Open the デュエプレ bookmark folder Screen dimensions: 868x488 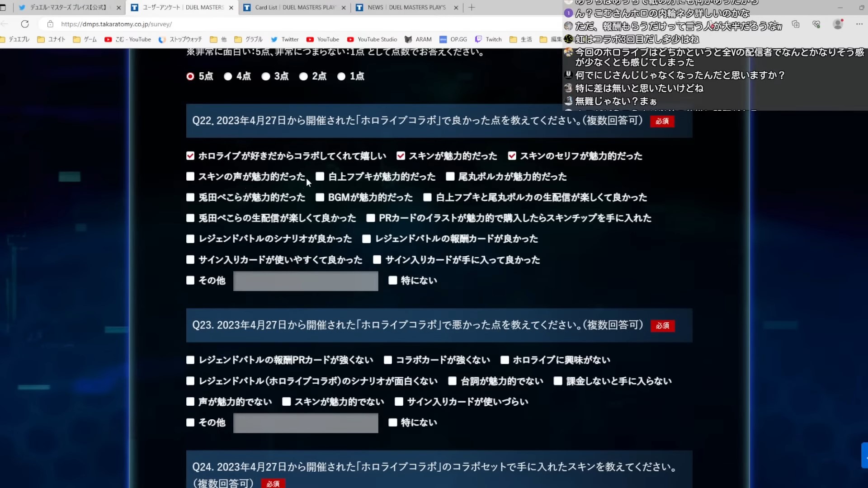point(15,39)
